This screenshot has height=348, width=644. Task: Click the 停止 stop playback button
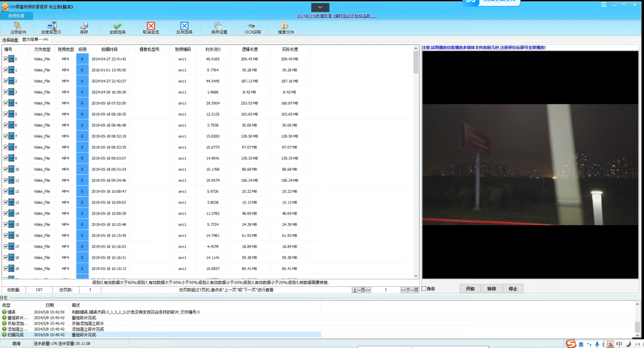pyautogui.click(x=513, y=288)
